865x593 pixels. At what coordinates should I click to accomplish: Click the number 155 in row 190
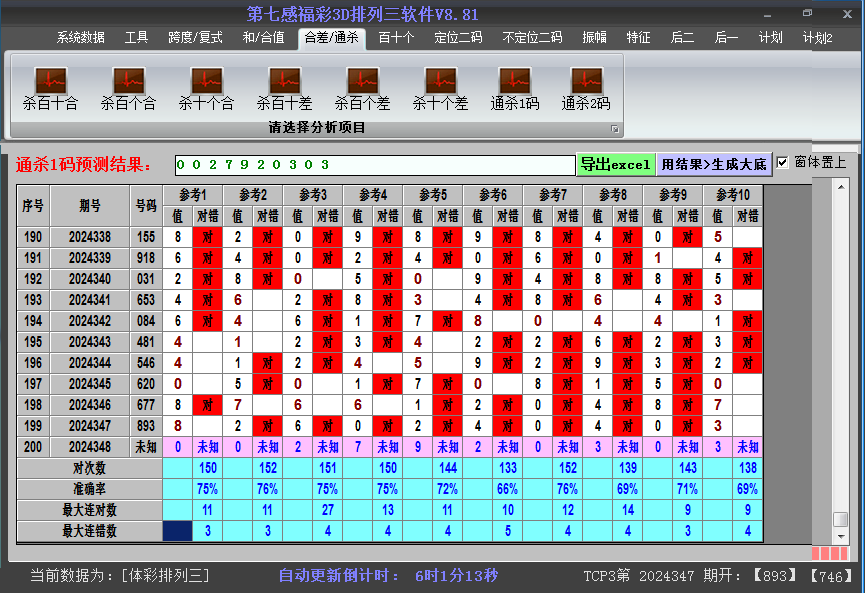point(146,237)
